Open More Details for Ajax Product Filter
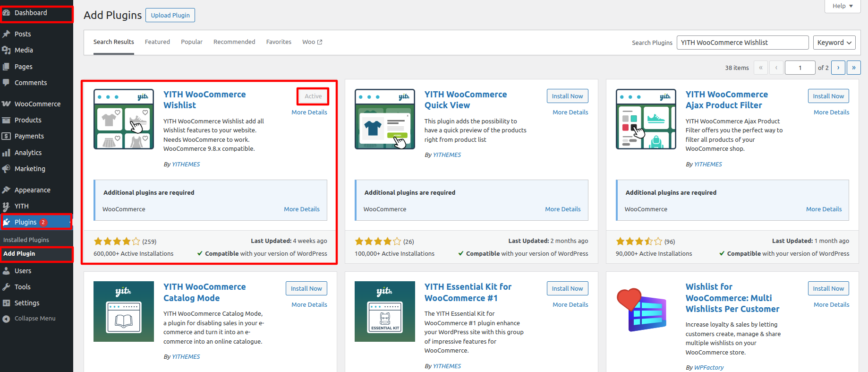The width and height of the screenshot is (868, 372). click(x=831, y=112)
